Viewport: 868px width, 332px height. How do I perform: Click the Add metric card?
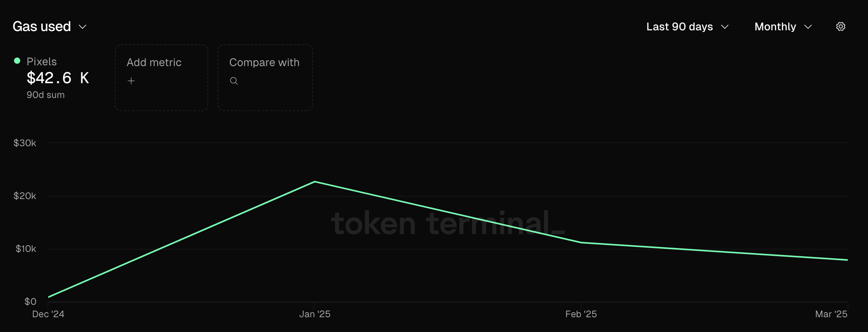pos(162,78)
